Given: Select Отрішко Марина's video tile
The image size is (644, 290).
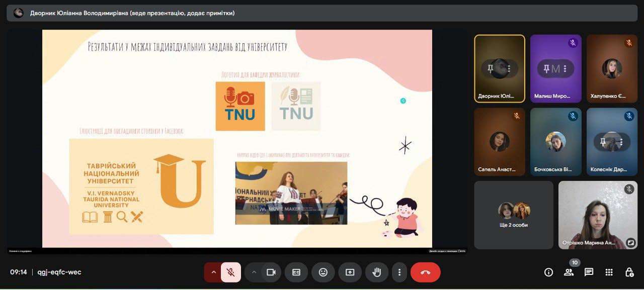Looking at the screenshot, I should (x=598, y=215).
